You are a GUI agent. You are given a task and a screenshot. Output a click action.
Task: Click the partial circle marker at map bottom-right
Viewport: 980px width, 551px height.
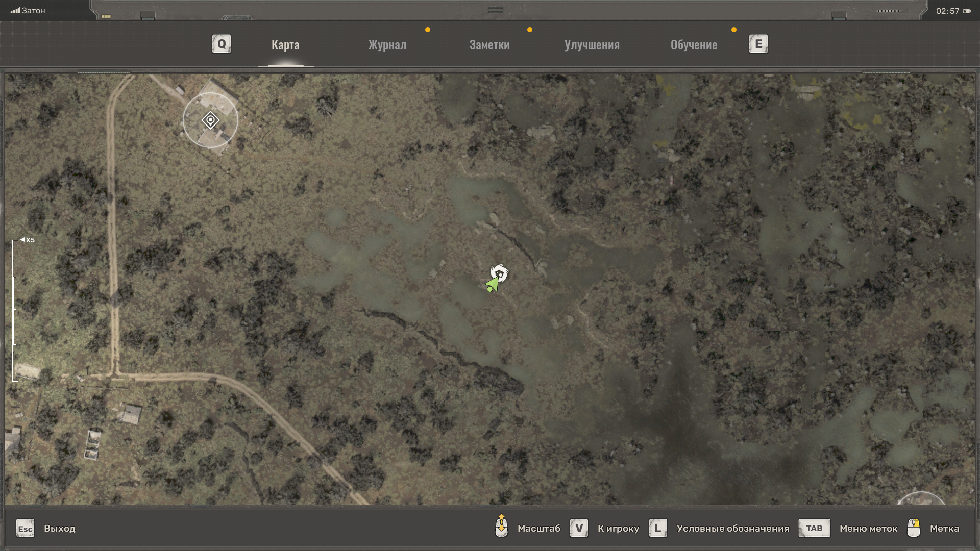(x=921, y=498)
